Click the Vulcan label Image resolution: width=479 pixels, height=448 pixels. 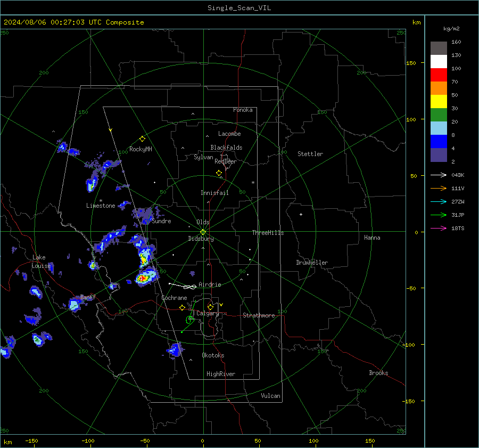click(270, 396)
